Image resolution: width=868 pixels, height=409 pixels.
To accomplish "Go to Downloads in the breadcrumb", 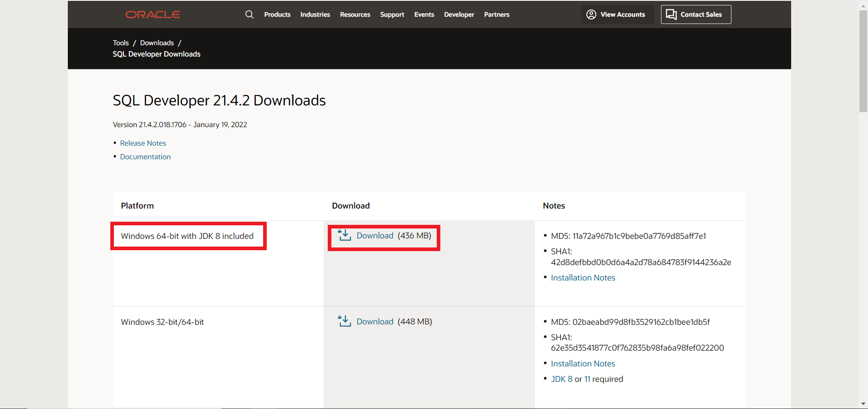I will 157,43.
